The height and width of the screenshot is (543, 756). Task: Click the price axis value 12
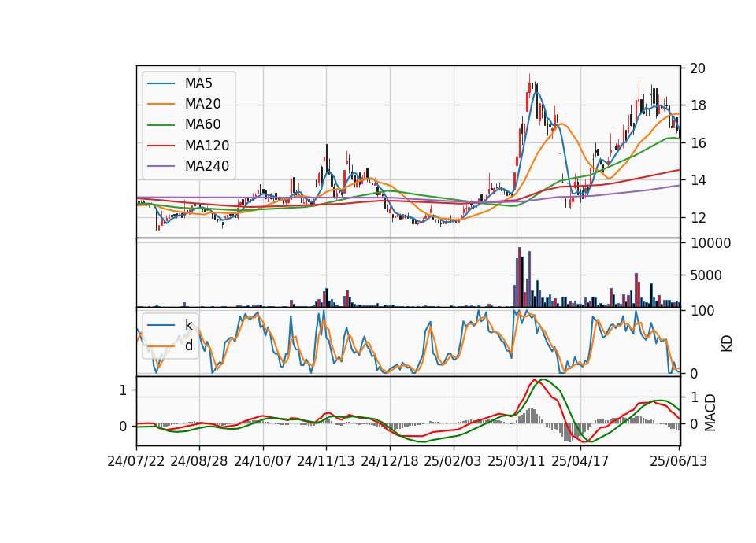[698, 218]
